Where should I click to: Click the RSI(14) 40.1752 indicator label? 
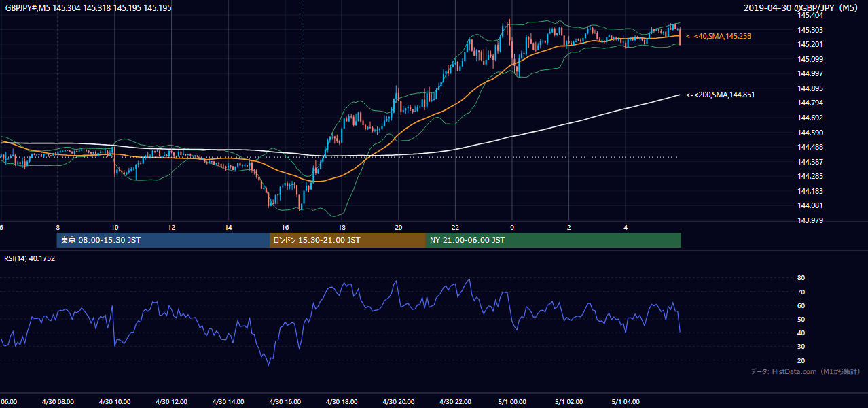pos(30,258)
